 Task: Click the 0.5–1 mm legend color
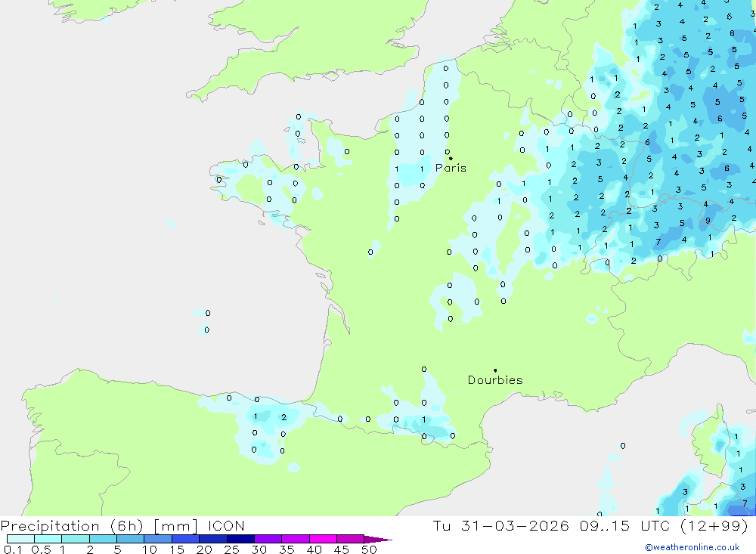click(48, 539)
